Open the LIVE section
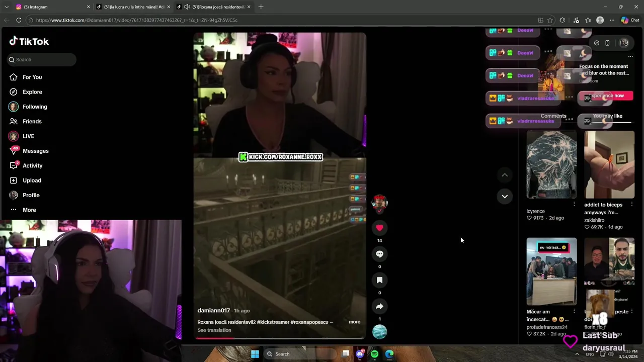 coord(28,136)
